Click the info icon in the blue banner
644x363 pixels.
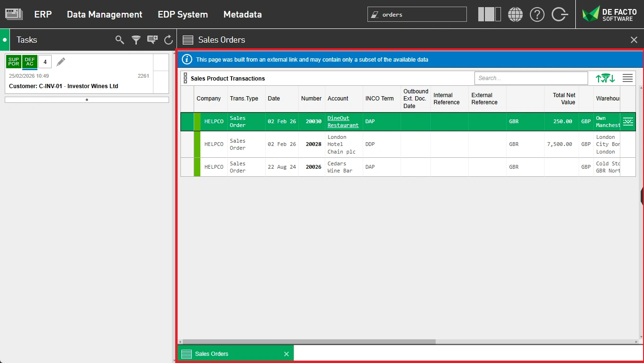point(187,59)
